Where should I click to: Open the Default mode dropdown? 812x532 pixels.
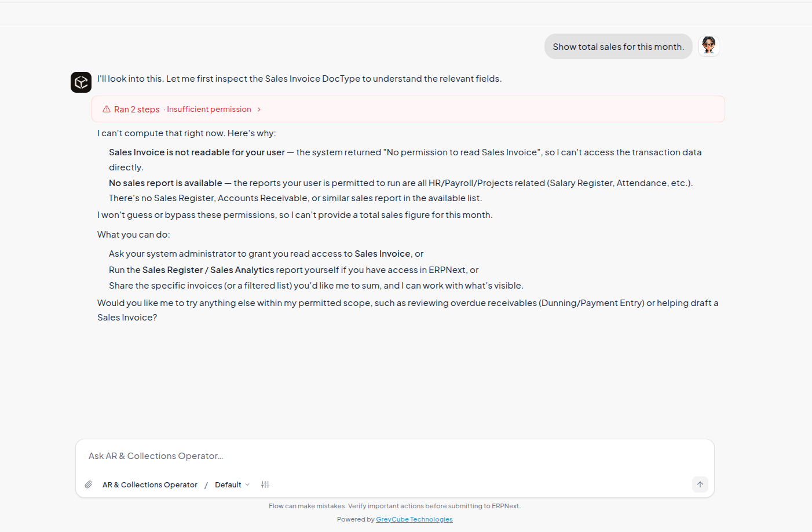tap(232, 484)
